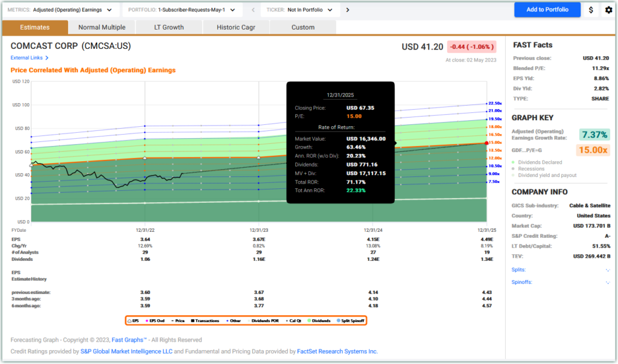Toggle Dividends POR legend item

263,321
